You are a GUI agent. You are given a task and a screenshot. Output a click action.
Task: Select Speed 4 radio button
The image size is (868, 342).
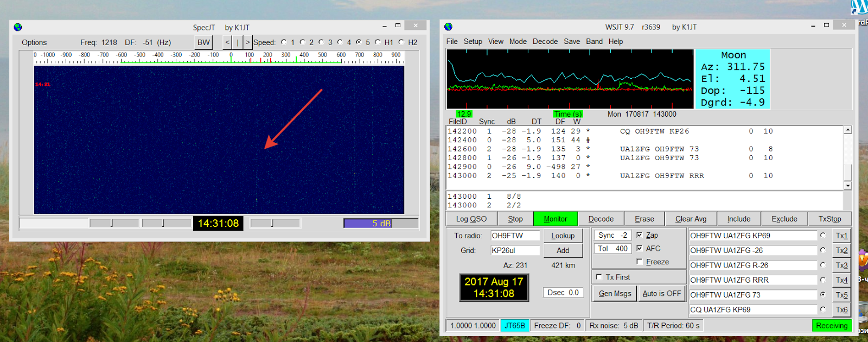point(340,42)
